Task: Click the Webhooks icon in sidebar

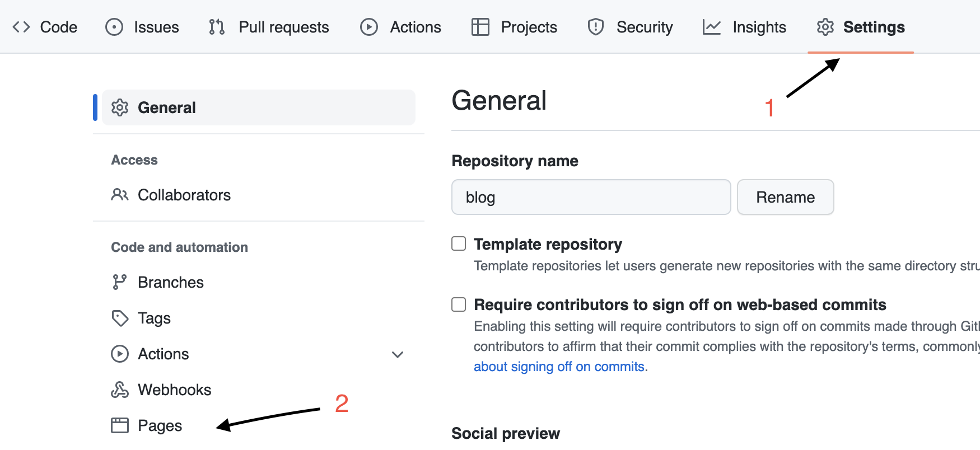Action: (120, 390)
